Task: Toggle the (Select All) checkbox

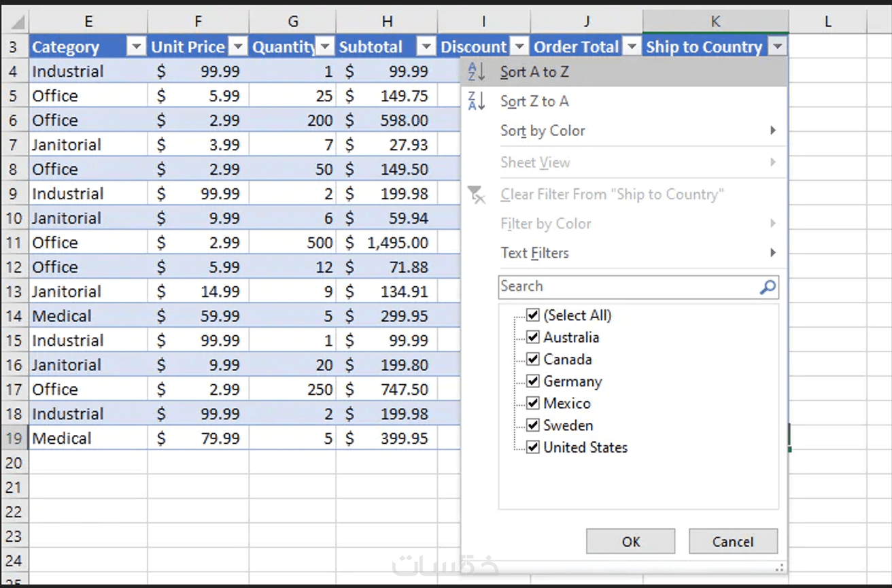Action: (533, 315)
